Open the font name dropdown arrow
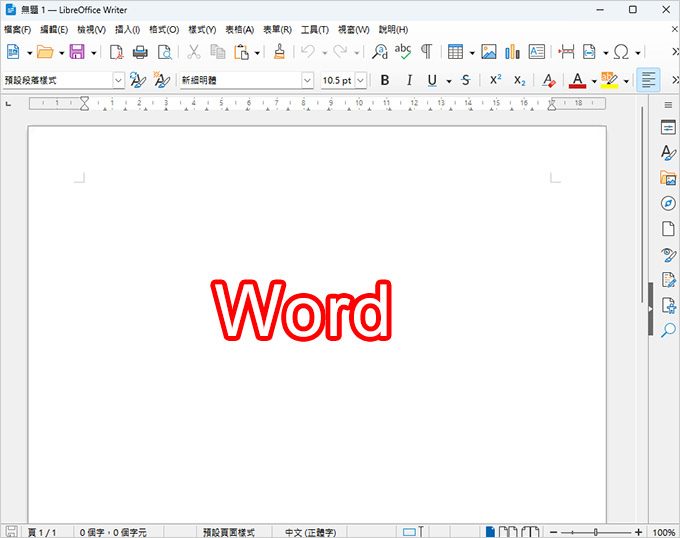 307,80
